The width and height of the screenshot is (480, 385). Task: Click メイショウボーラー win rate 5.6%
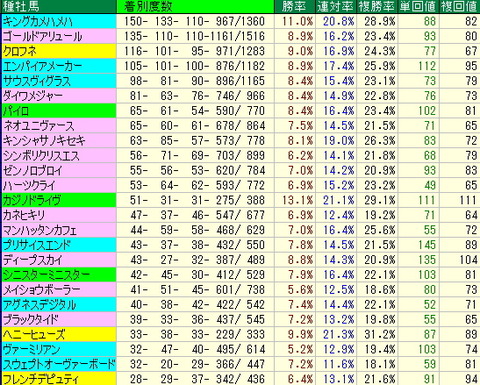300,290
